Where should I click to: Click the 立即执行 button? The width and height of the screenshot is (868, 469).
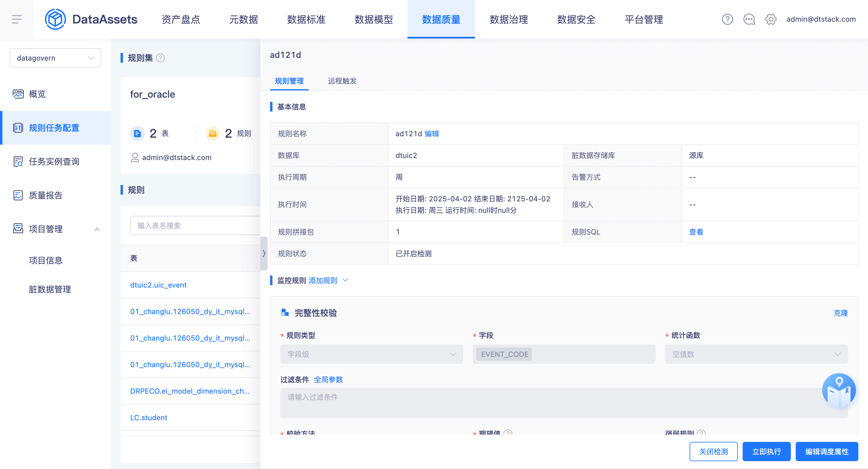tap(766, 452)
